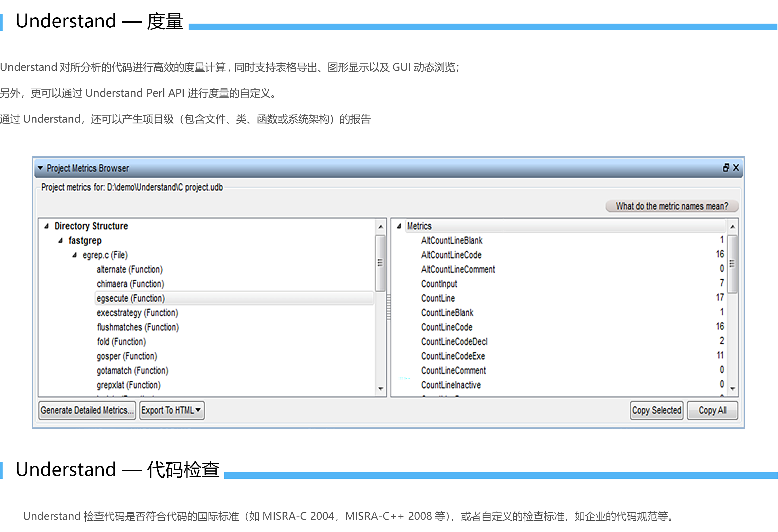Click the Copy Selected button
Viewport: 778px width, 532px height.
coord(656,410)
